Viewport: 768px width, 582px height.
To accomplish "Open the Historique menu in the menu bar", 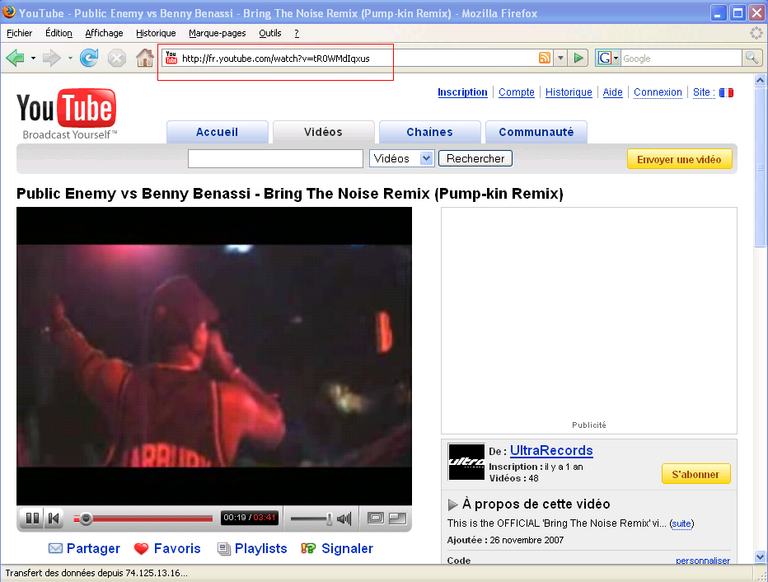I will coord(156,33).
